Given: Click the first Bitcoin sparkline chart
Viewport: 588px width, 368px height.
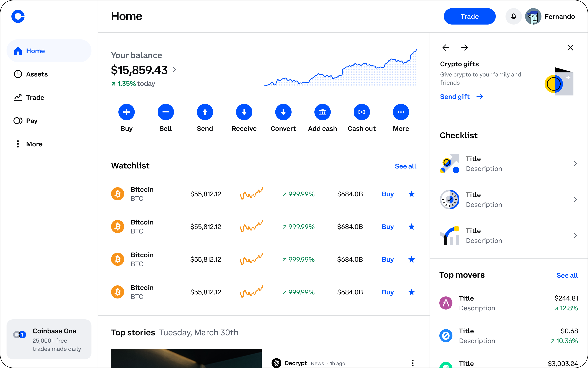Looking at the screenshot, I should (x=251, y=193).
